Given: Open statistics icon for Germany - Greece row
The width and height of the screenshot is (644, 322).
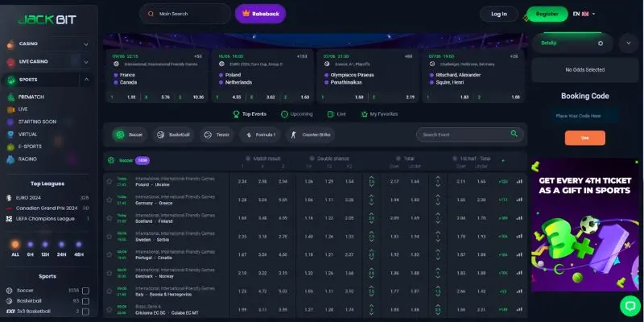Looking at the screenshot, I should [x=519, y=200].
